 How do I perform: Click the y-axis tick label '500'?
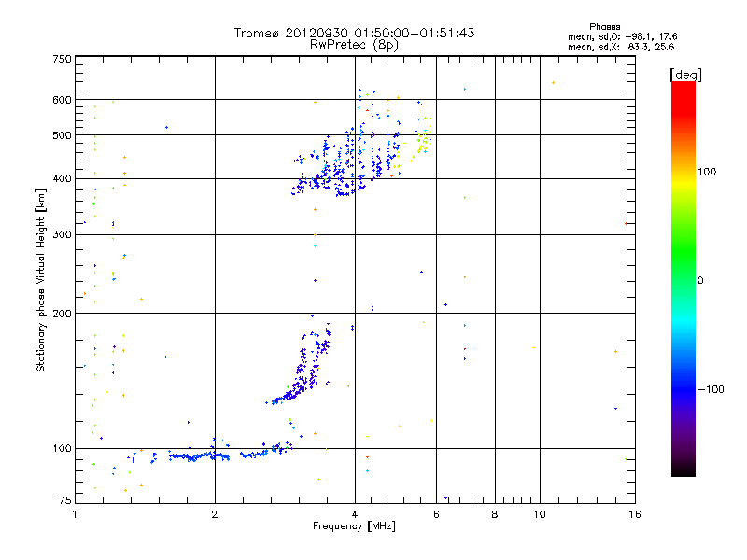tap(62, 135)
